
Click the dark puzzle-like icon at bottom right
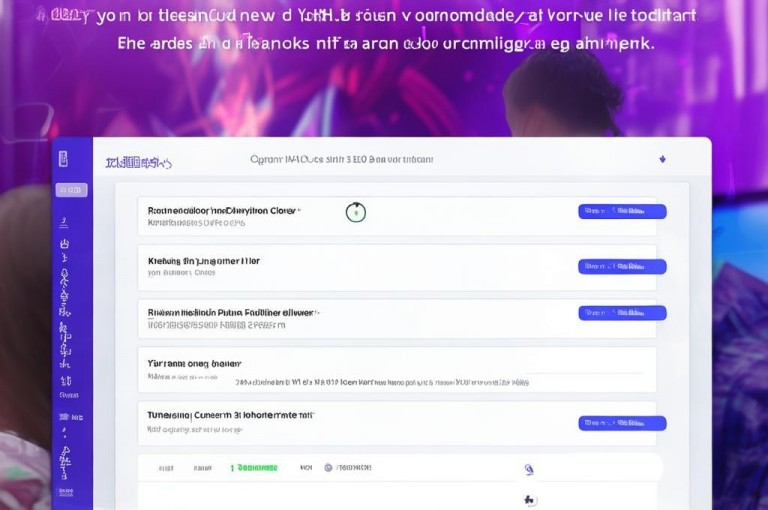point(529,500)
